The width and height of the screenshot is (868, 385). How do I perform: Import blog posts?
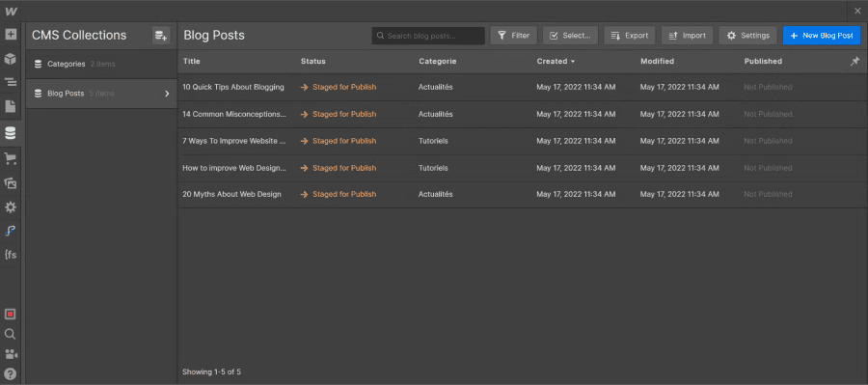point(687,36)
